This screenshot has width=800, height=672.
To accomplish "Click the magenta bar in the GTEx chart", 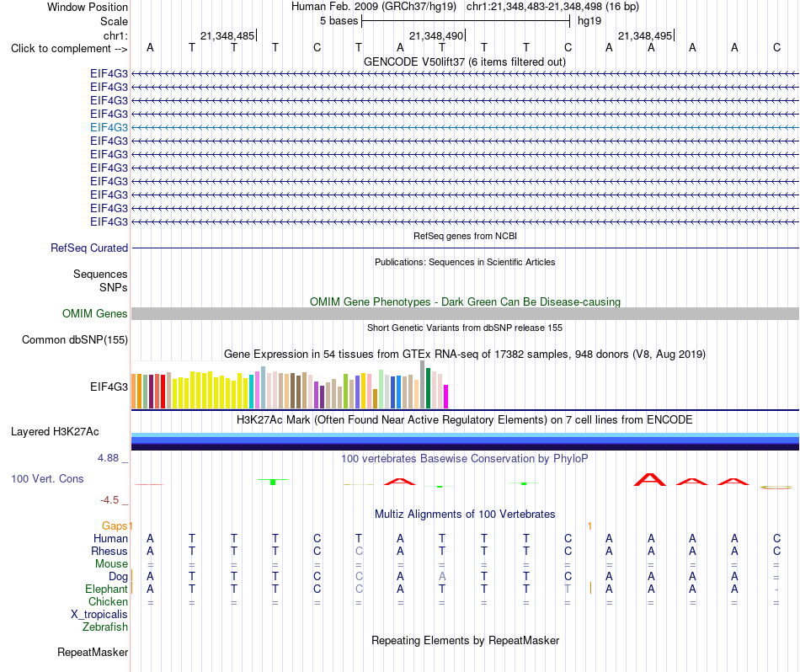I will point(446,397).
